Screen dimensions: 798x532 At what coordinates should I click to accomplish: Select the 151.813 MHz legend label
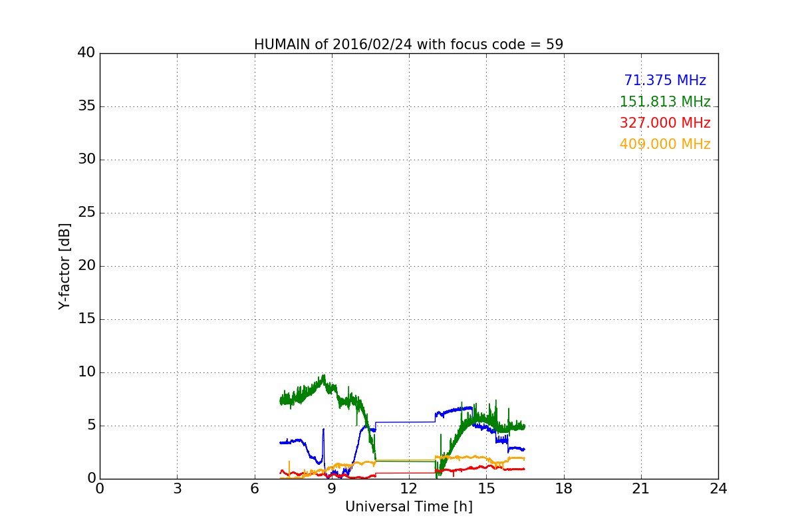pyautogui.click(x=665, y=102)
